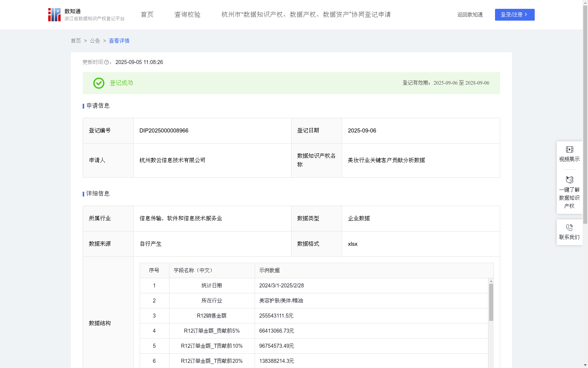Click the 示例数据 column header
The height and width of the screenshot is (368, 588).
click(374, 270)
